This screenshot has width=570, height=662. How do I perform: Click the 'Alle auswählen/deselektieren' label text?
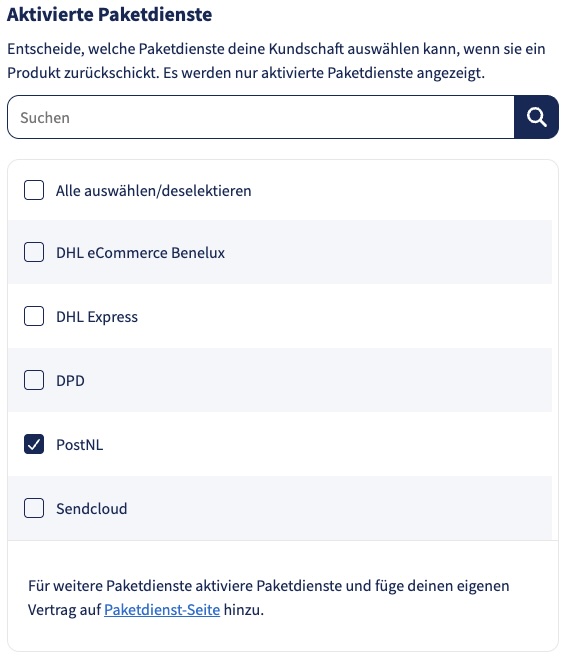tap(154, 191)
